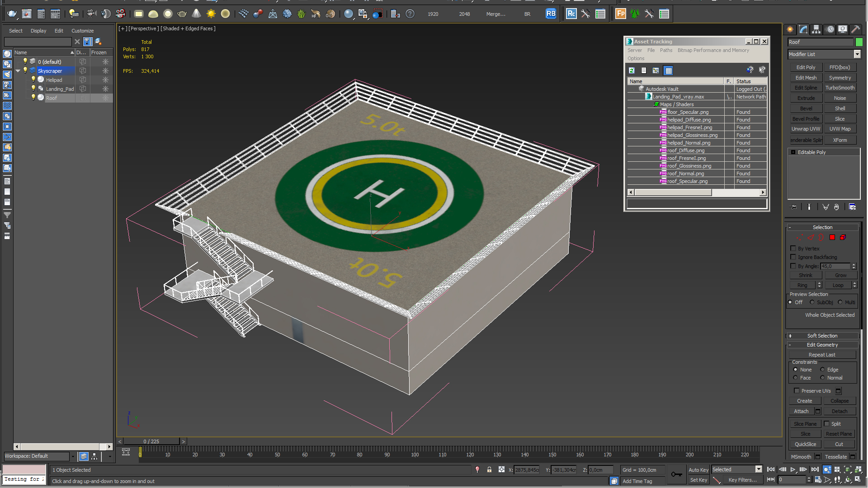Toggle visibility bulb of Helipad layer
Viewport: 868px width, 488px height.
(33, 80)
